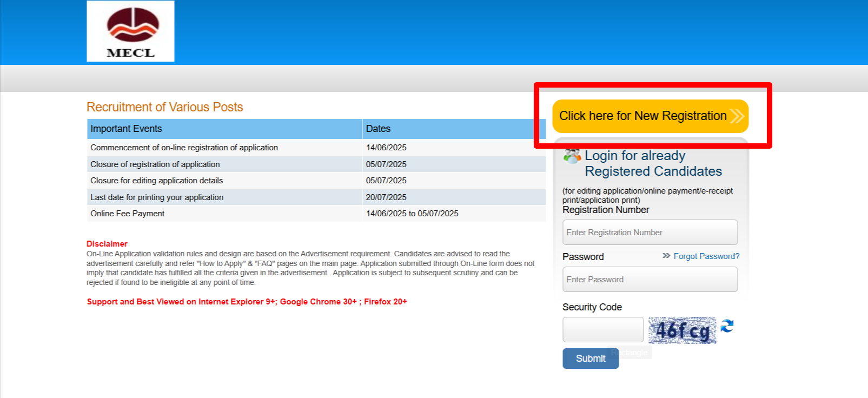The width and height of the screenshot is (868, 398).
Task: Open the New Registration page
Action: click(x=642, y=116)
